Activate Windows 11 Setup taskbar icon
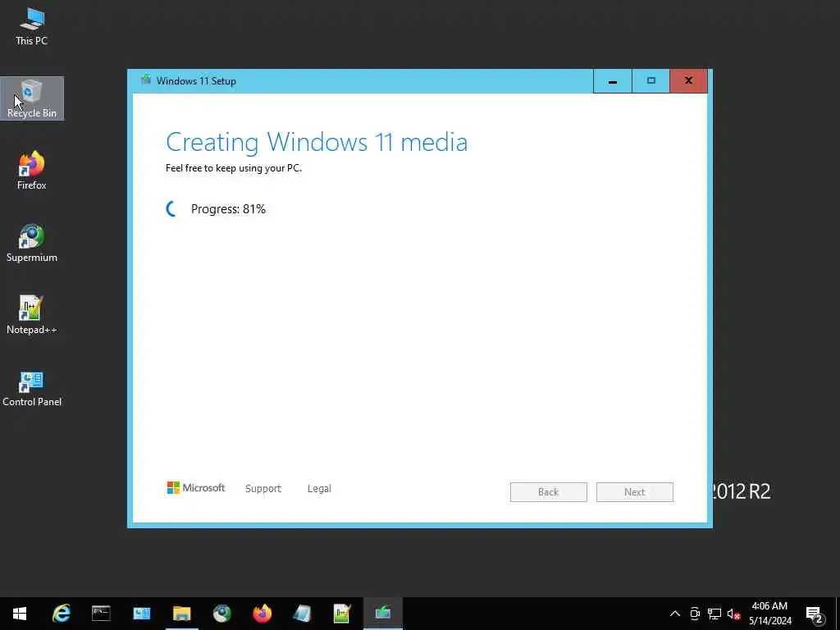 382,614
